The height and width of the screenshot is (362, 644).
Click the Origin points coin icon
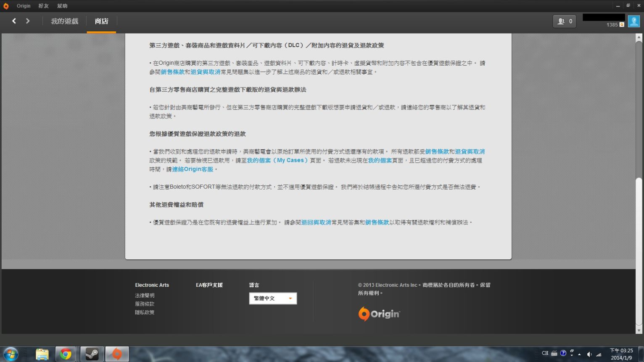pyautogui.click(x=622, y=25)
